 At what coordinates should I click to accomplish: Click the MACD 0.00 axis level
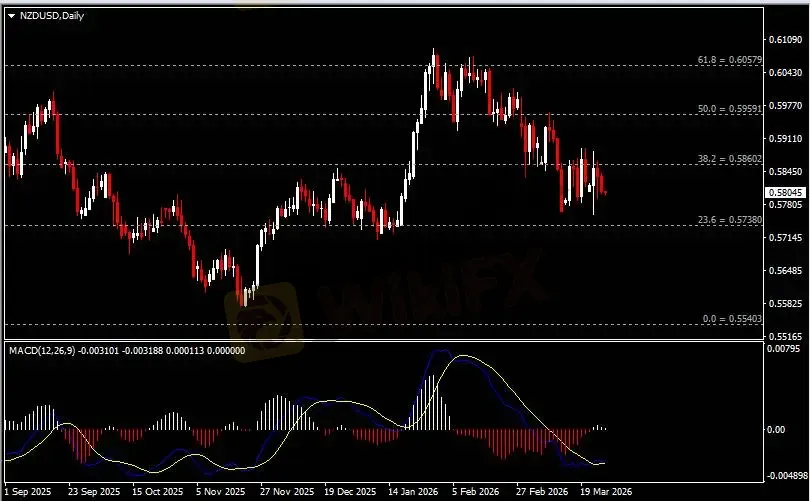(x=779, y=430)
